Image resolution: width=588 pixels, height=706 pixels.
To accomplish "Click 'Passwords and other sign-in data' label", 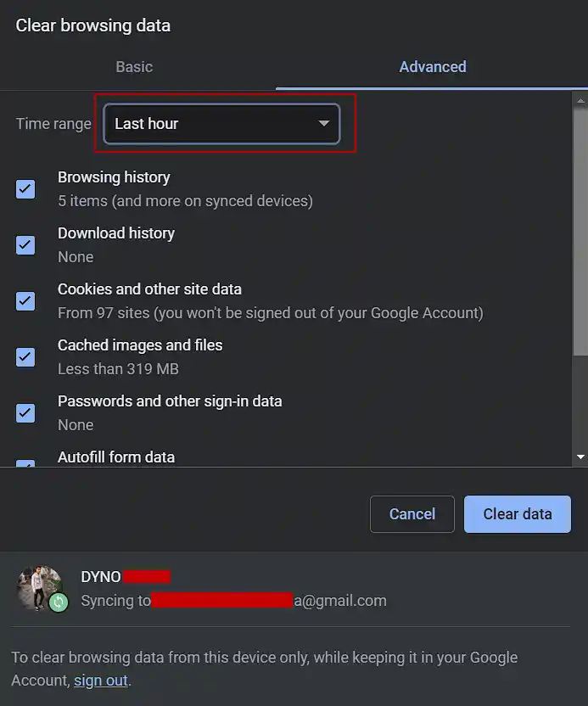I will tap(170, 401).
